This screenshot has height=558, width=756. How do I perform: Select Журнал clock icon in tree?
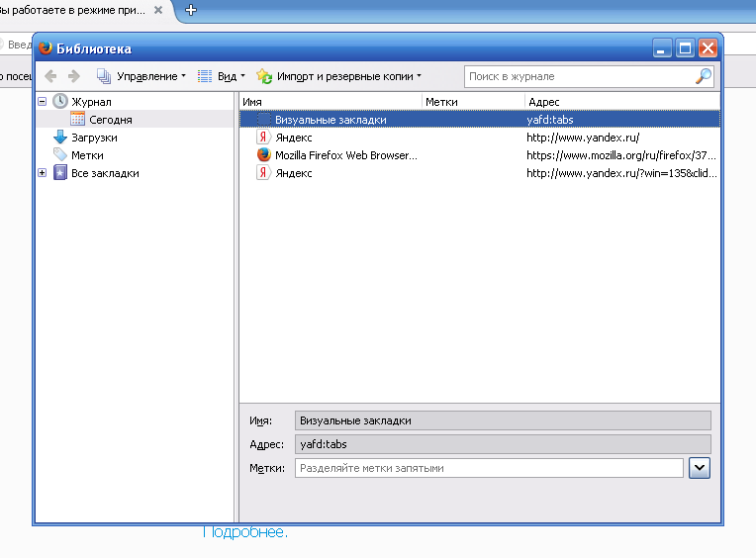60,101
